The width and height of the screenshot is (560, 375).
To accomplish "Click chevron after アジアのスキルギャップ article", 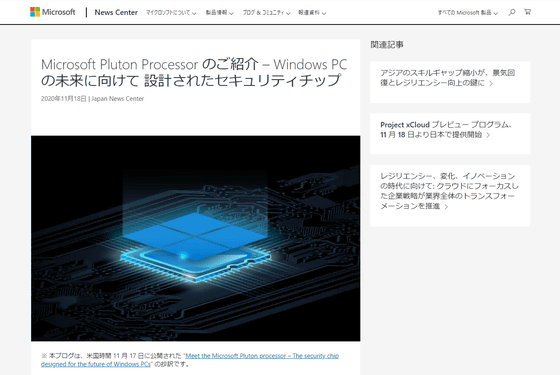I will [x=491, y=84].
